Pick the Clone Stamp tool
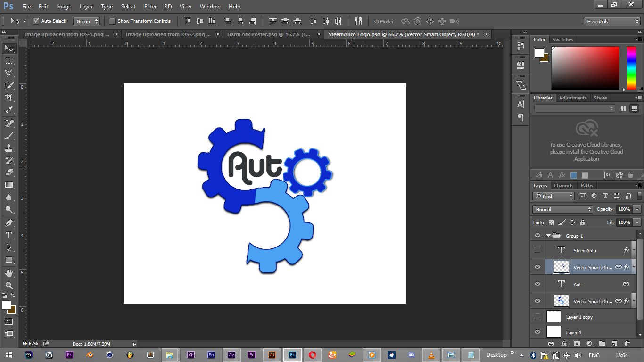The height and width of the screenshot is (362, 644). [x=9, y=148]
